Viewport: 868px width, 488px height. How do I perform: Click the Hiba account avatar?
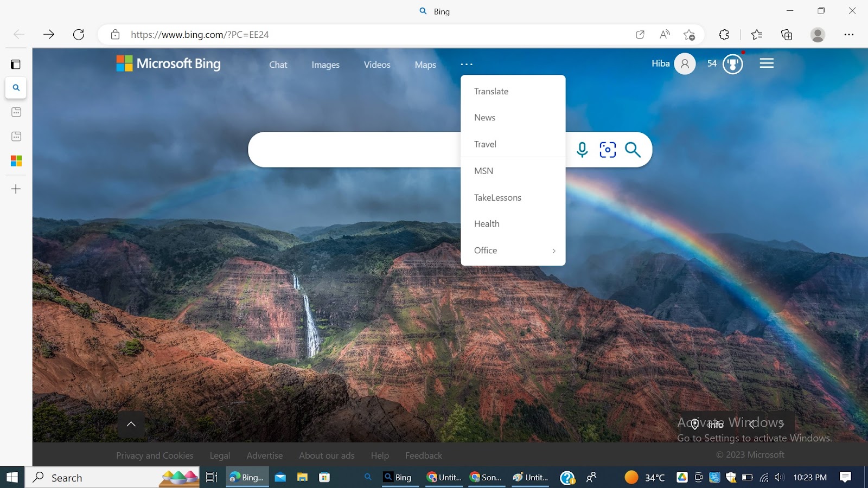(685, 64)
